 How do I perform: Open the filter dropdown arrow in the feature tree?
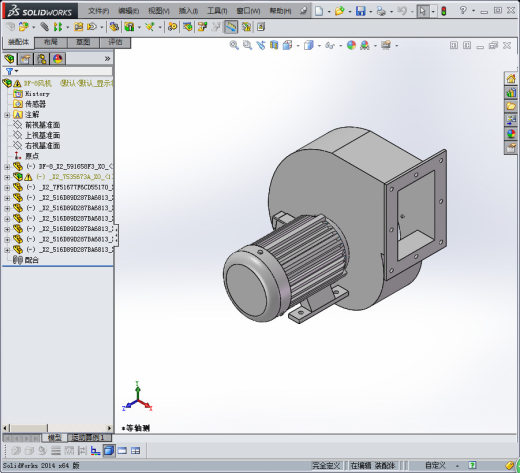point(16,71)
